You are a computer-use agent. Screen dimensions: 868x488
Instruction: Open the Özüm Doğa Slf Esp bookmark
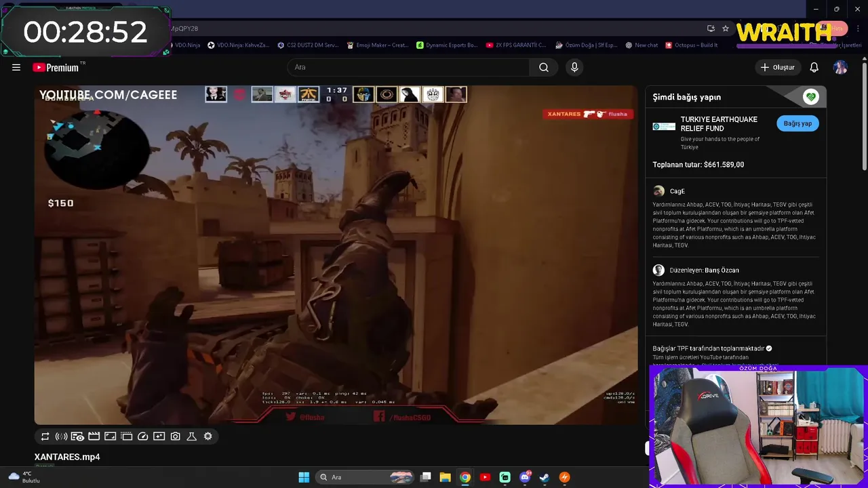586,45
